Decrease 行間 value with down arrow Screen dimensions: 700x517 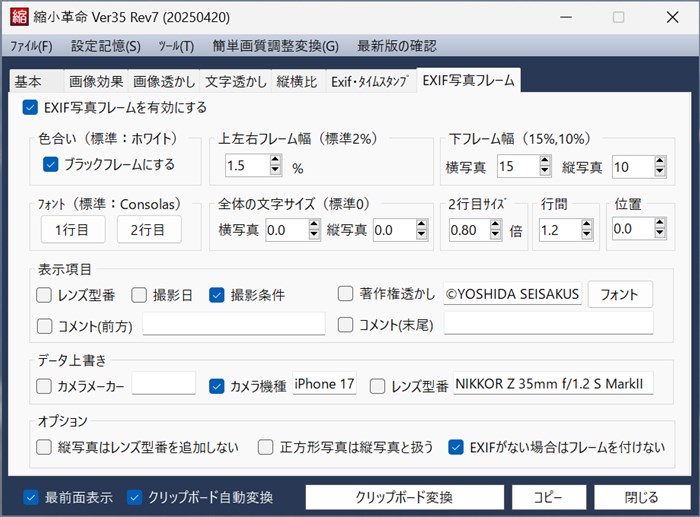click(x=587, y=234)
